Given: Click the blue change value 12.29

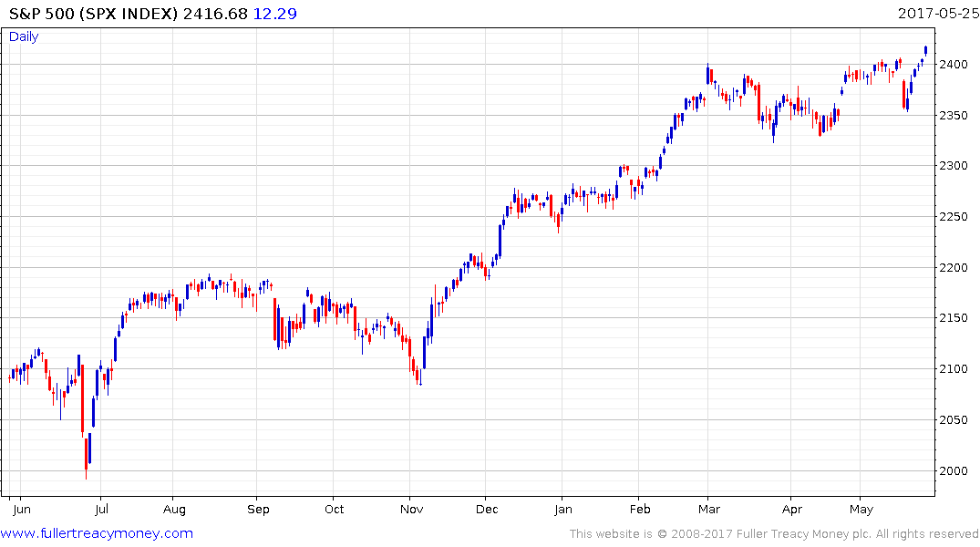Looking at the screenshot, I should [x=275, y=14].
